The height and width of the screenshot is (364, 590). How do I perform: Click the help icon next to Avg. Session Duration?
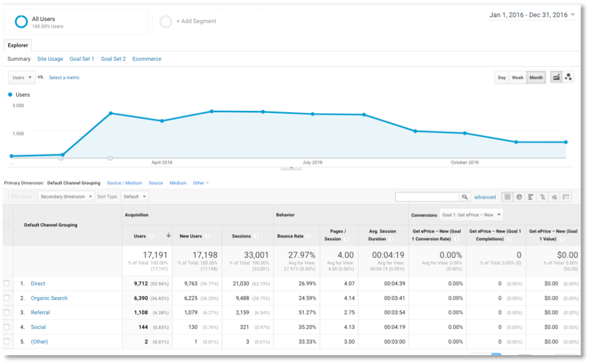(391, 239)
